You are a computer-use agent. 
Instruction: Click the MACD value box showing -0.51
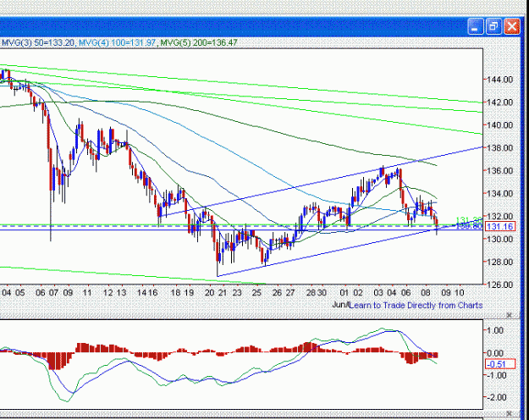click(500, 364)
